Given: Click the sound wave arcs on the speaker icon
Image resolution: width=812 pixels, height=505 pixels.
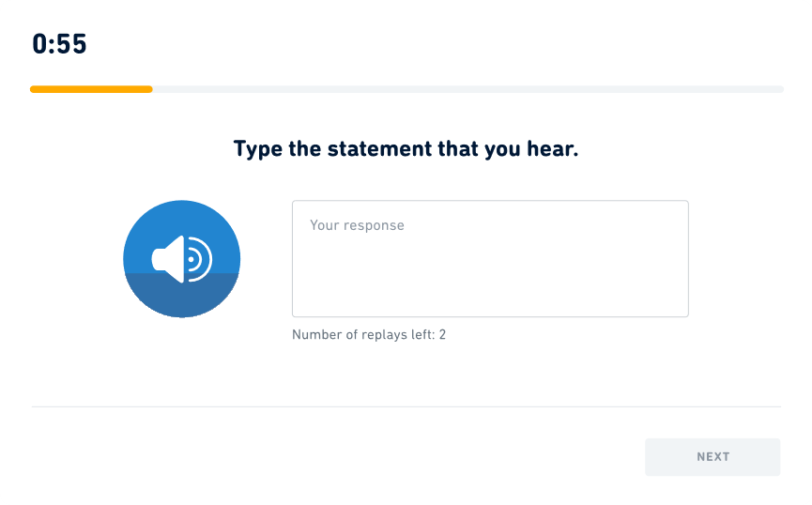Looking at the screenshot, I should click(x=200, y=259).
